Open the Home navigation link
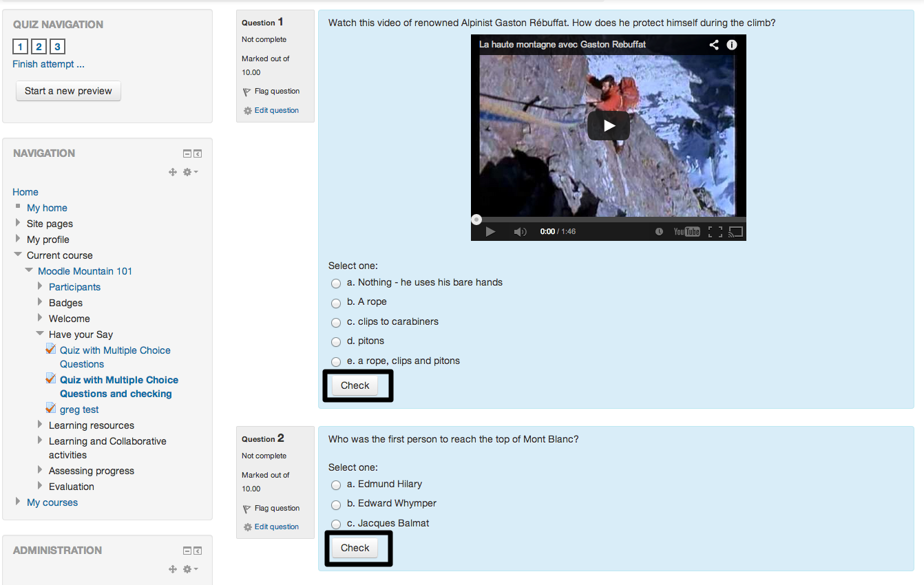924x585 pixels. coord(25,192)
